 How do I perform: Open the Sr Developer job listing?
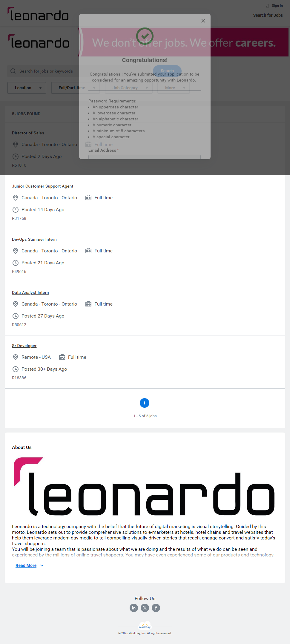point(24,346)
